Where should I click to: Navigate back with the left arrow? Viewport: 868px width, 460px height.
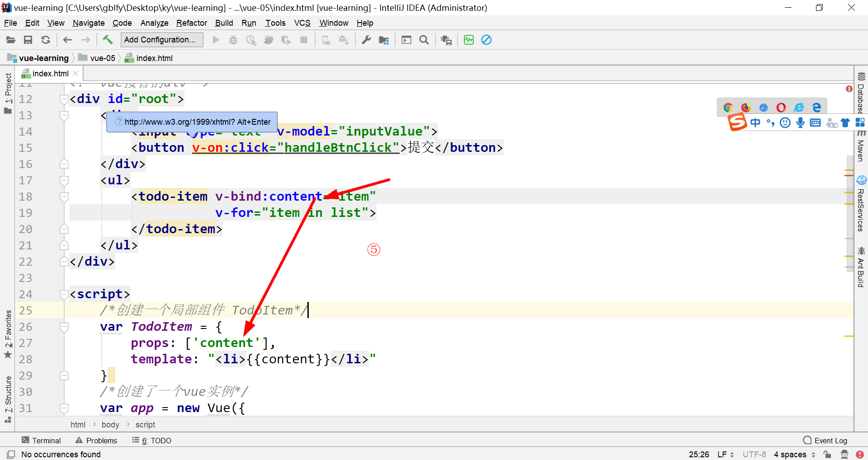tap(68, 40)
